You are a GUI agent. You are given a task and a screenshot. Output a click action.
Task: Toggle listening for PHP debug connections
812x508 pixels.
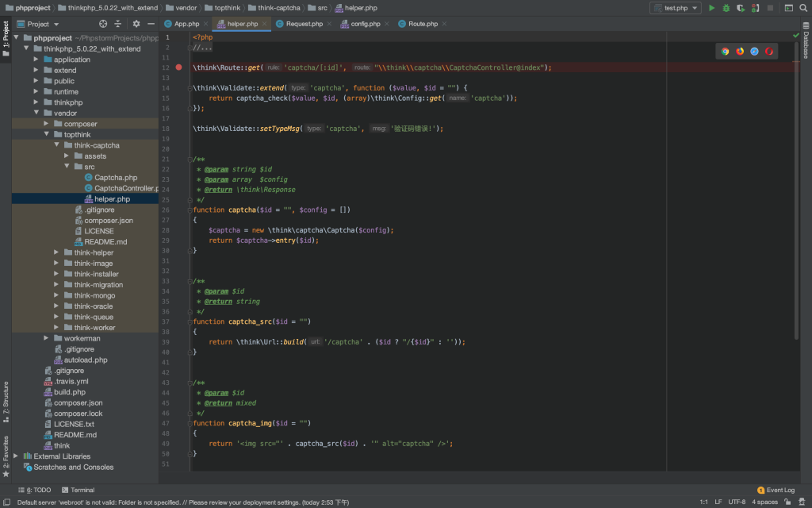point(755,8)
